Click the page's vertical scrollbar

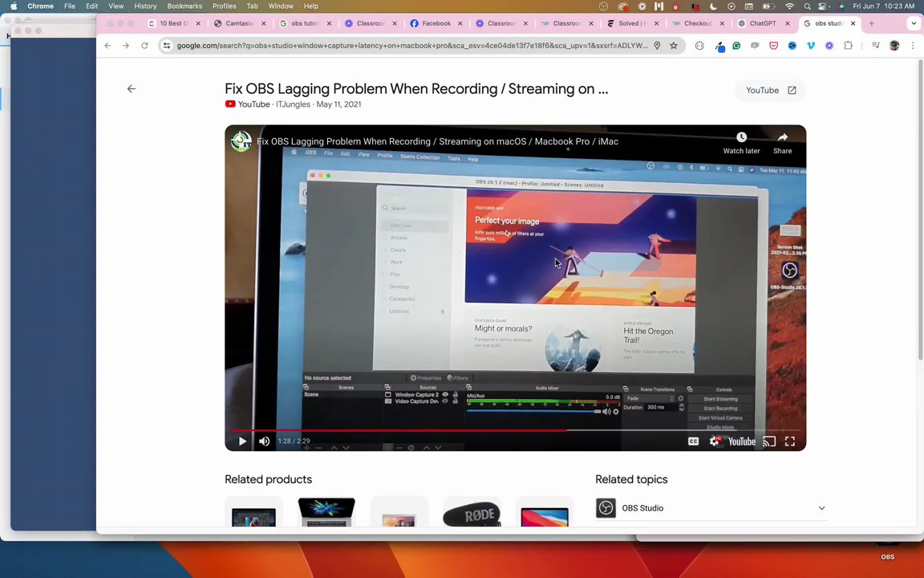tap(920, 210)
